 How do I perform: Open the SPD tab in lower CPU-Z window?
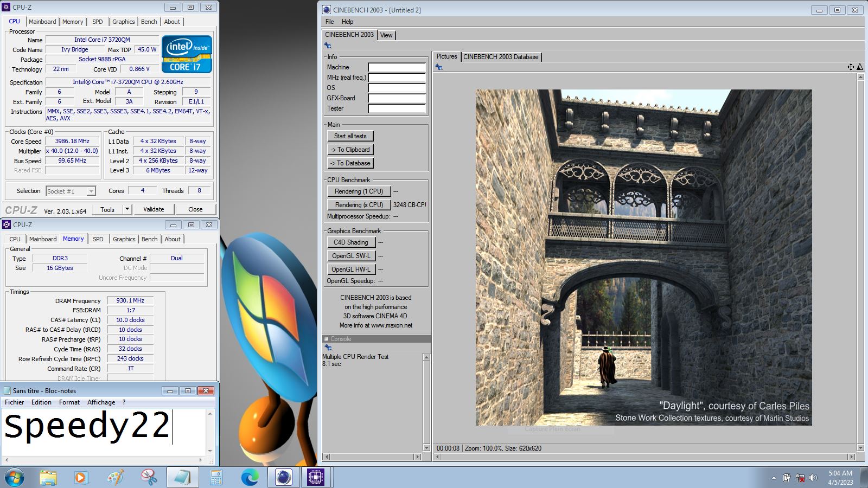(98, 239)
